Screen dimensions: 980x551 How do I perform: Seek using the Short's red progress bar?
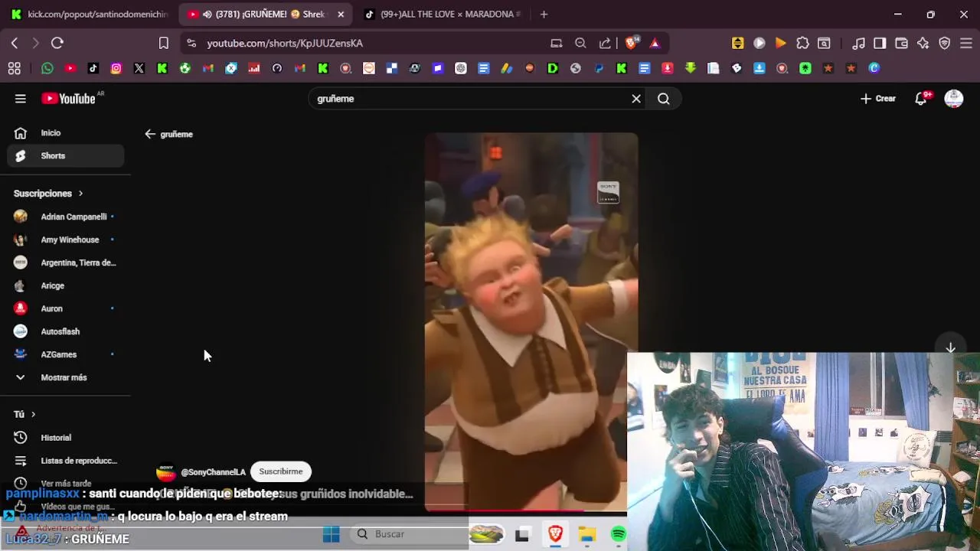(526, 510)
